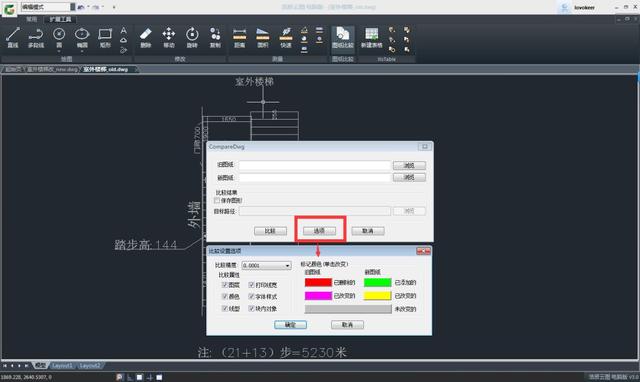640x382 pixels.
Task: Activate the 删除 eraser tool
Action: pos(146,37)
